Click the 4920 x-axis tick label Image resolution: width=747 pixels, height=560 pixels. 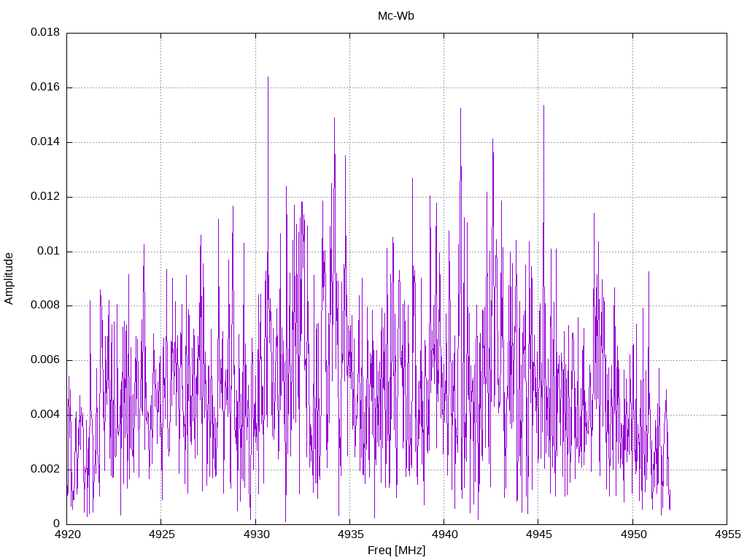pos(66,534)
